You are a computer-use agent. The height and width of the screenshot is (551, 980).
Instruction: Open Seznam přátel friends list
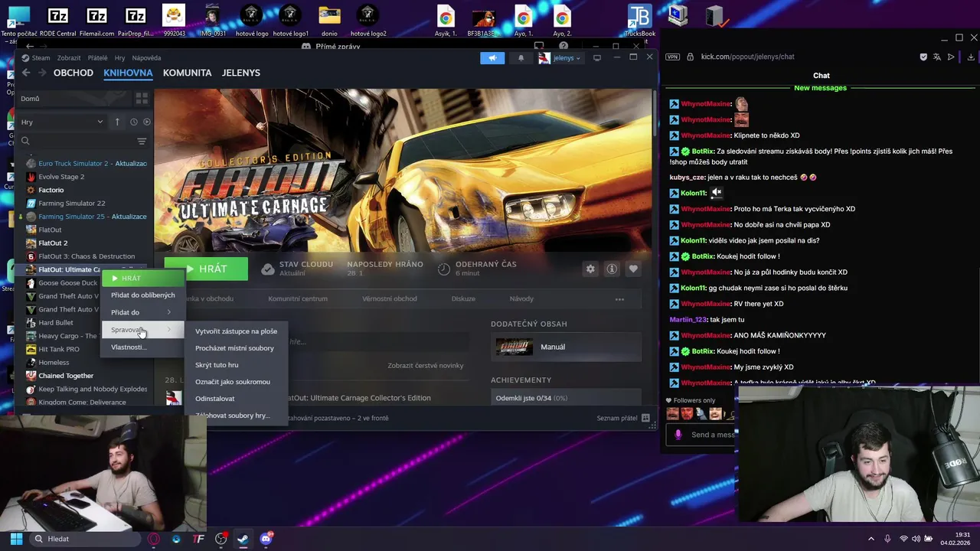(x=623, y=418)
